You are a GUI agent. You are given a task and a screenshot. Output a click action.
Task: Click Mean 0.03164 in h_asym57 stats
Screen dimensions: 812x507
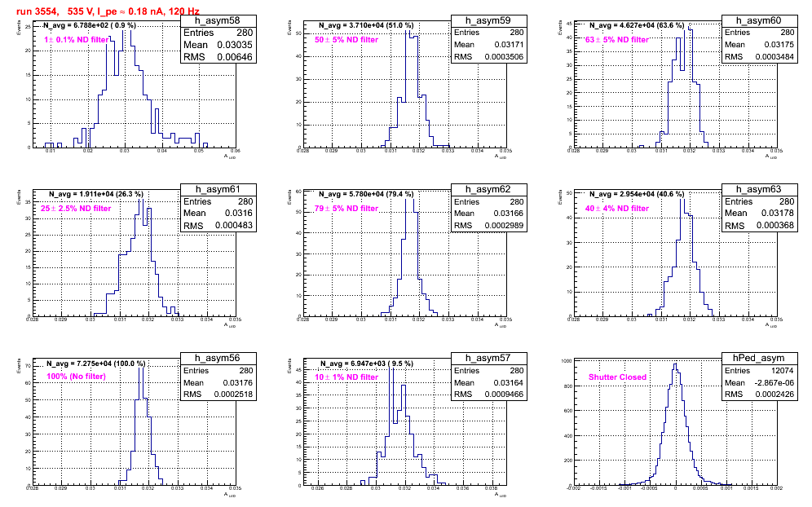click(x=488, y=383)
